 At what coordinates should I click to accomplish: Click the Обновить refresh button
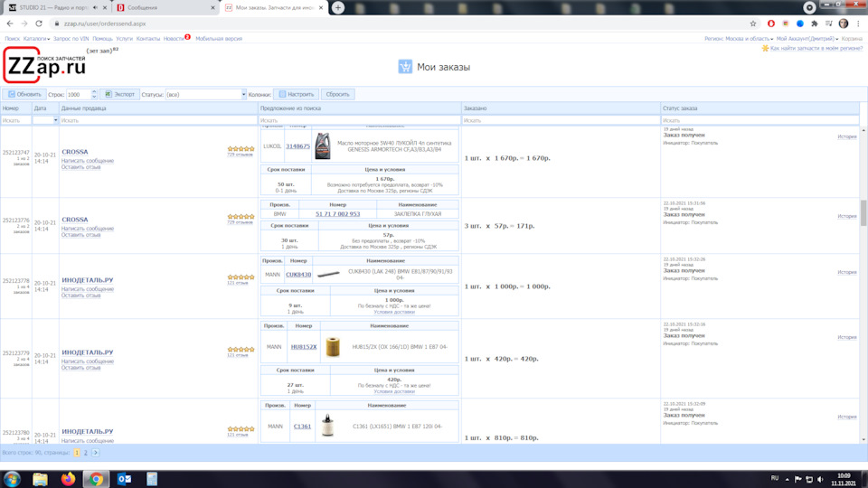click(24, 95)
